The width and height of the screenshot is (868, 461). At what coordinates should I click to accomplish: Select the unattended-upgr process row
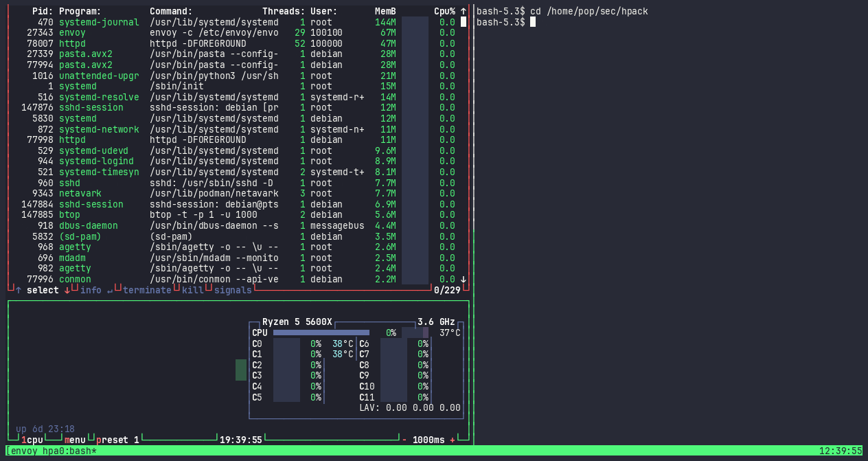coord(235,76)
